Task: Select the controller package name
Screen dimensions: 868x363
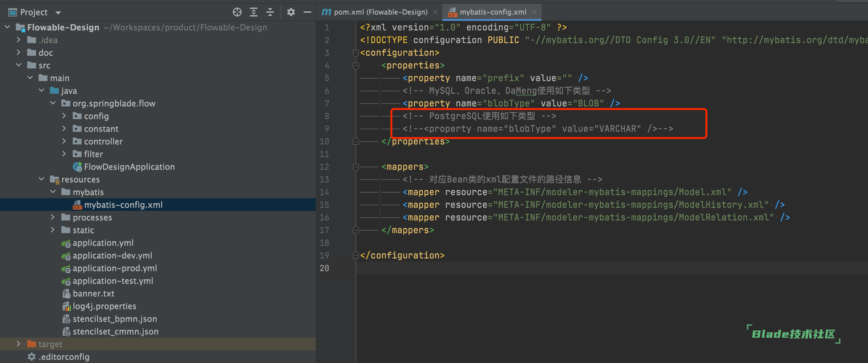Action: click(103, 141)
